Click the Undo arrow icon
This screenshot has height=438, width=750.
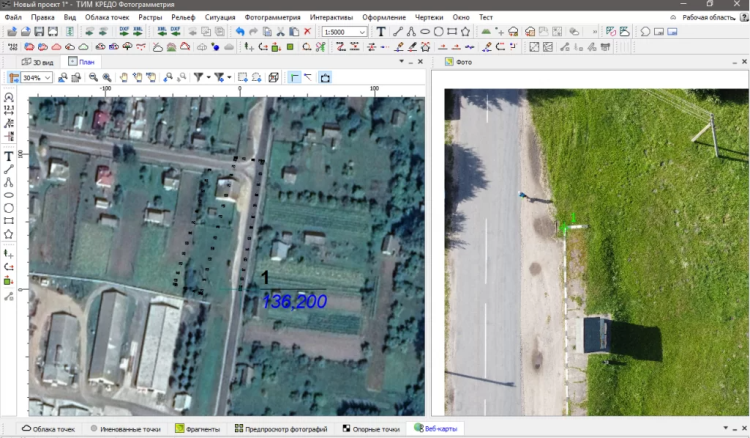[240, 32]
